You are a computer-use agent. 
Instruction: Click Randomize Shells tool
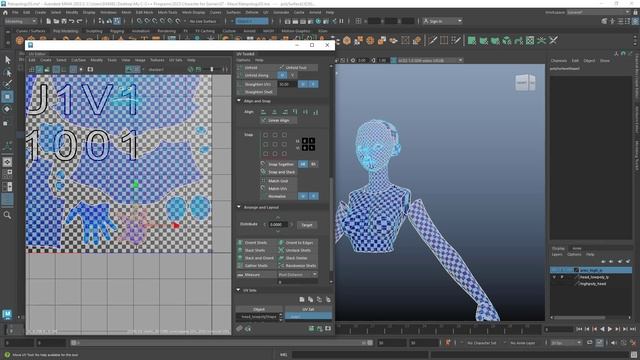pyautogui.click(x=297, y=266)
